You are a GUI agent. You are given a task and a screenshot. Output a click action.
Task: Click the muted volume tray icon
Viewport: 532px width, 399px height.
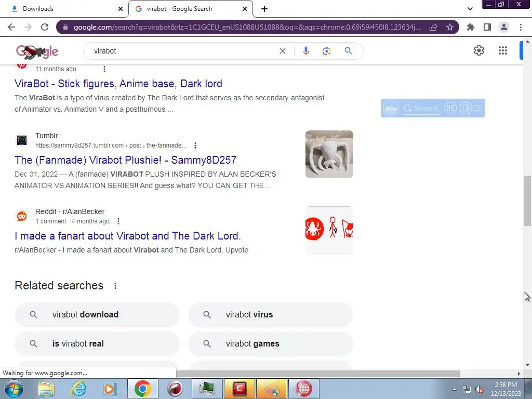(x=480, y=389)
